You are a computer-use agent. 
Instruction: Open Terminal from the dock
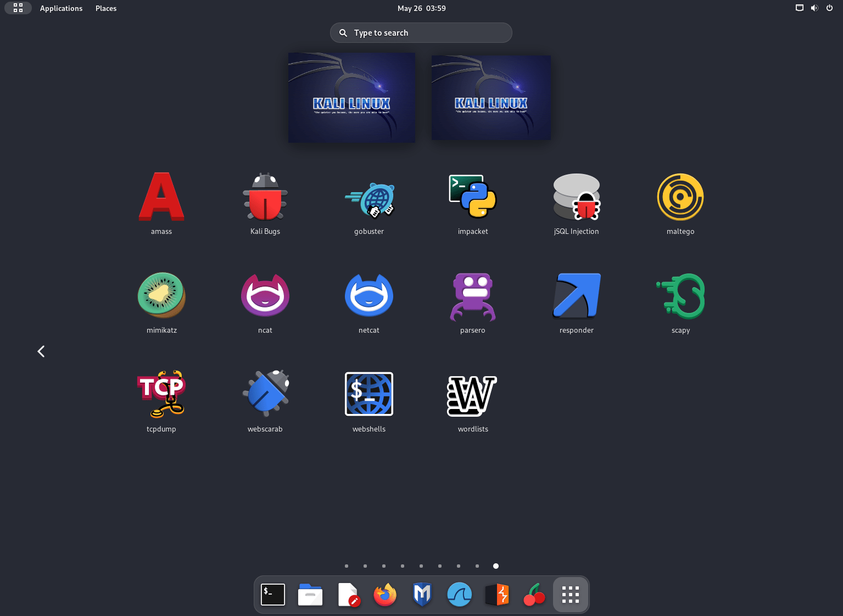[x=273, y=595]
